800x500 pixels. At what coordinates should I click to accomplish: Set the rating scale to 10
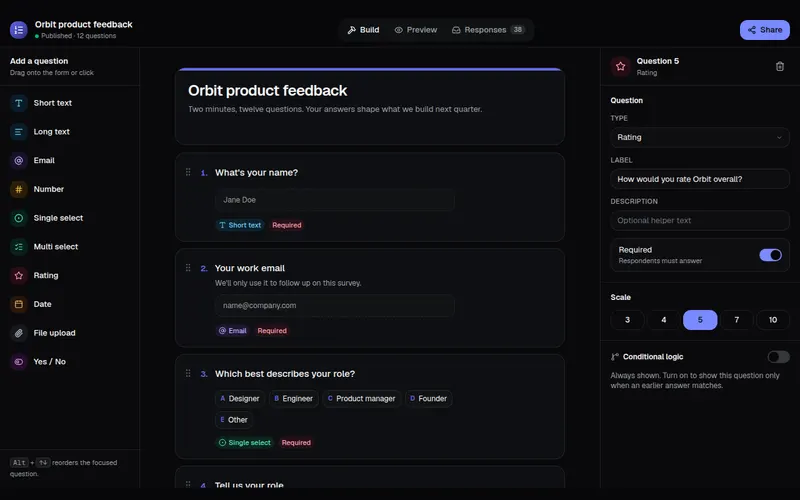coord(772,320)
